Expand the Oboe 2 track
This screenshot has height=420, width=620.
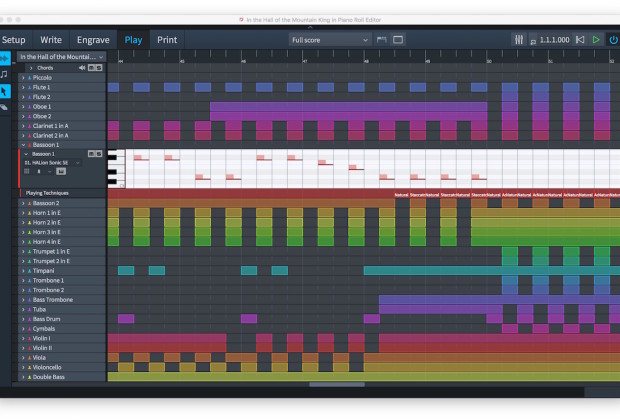click(23, 116)
